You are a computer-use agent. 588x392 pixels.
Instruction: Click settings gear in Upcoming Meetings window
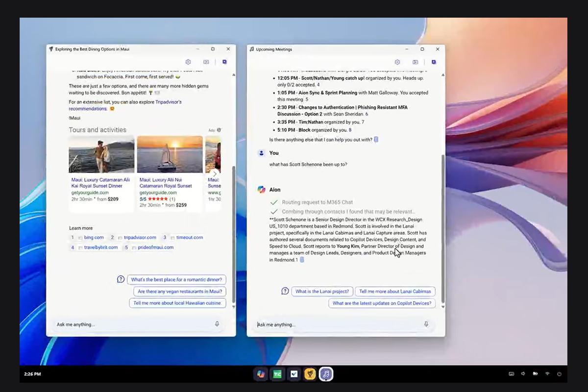point(397,62)
